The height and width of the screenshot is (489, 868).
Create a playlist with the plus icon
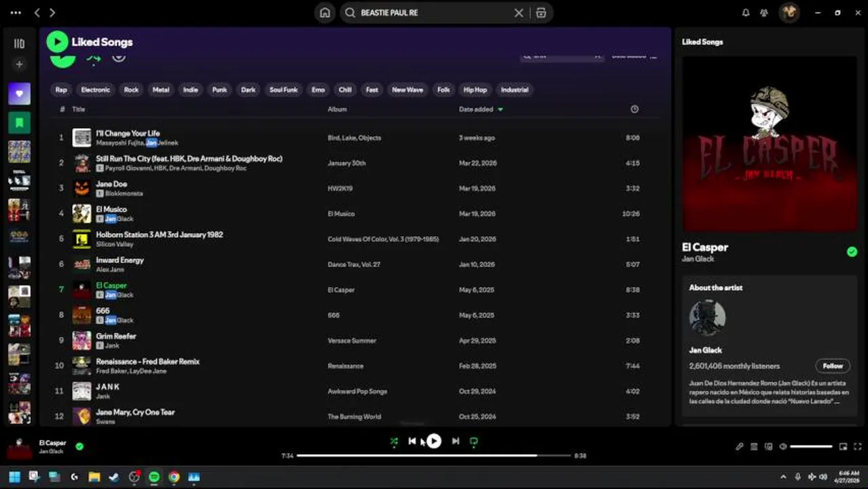(x=19, y=65)
